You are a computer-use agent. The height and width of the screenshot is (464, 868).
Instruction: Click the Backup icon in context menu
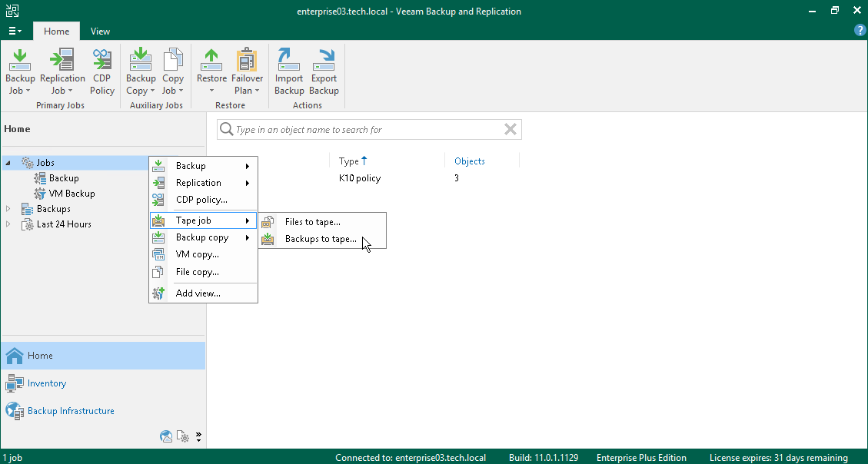point(159,166)
